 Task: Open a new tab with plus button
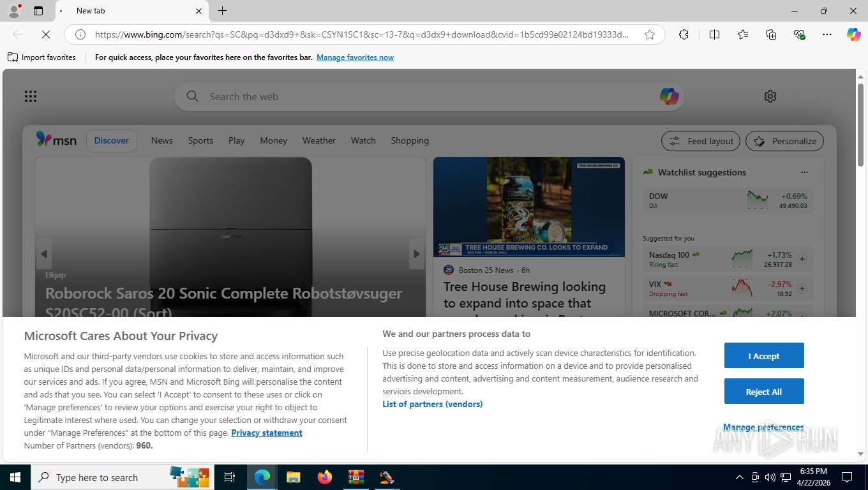click(x=222, y=11)
